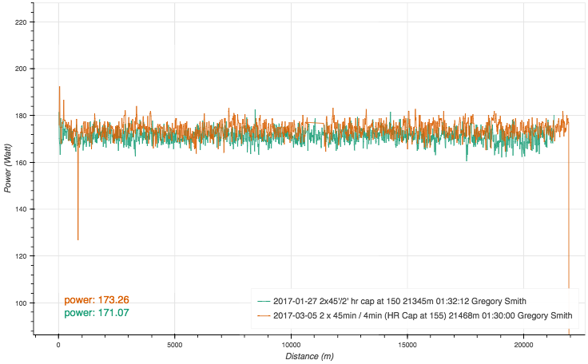Image resolution: width=588 pixels, height=364 pixels.
Task: Click the 0 tick label on x-axis
Action: pos(58,344)
